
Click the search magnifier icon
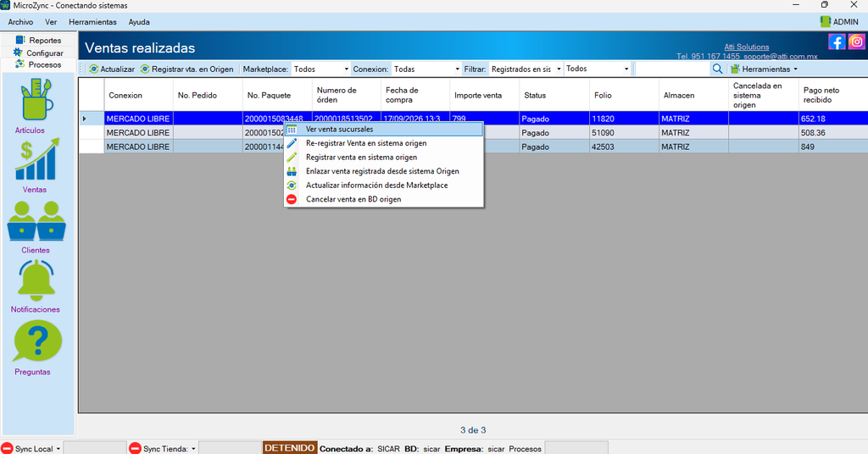717,69
